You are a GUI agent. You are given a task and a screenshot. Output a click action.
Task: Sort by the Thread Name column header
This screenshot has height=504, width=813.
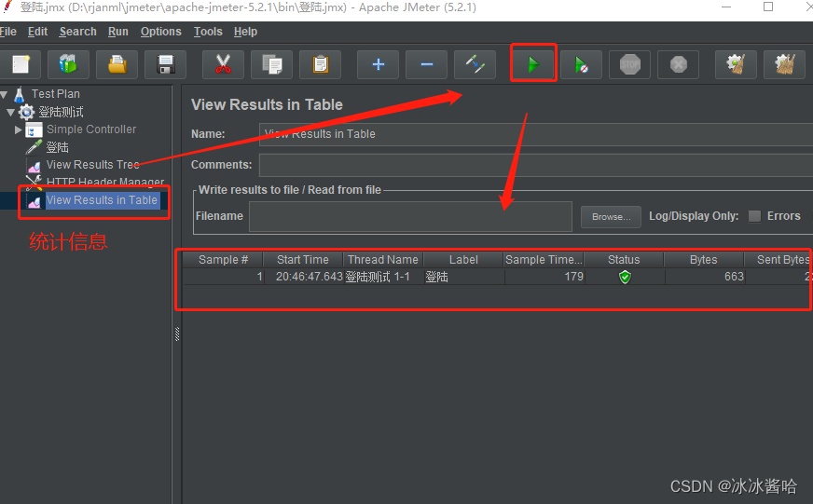382,260
